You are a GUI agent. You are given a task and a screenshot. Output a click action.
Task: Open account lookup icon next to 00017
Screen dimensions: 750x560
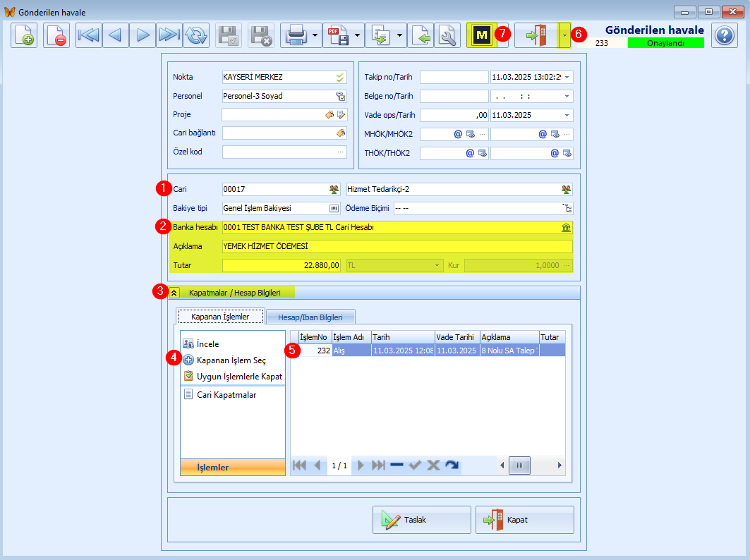(334, 190)
